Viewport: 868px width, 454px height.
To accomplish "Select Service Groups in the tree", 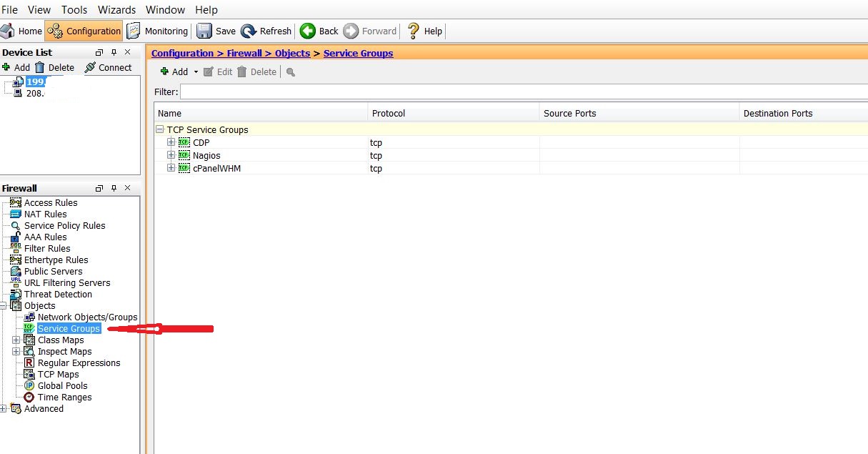I will tap(69, 328).
